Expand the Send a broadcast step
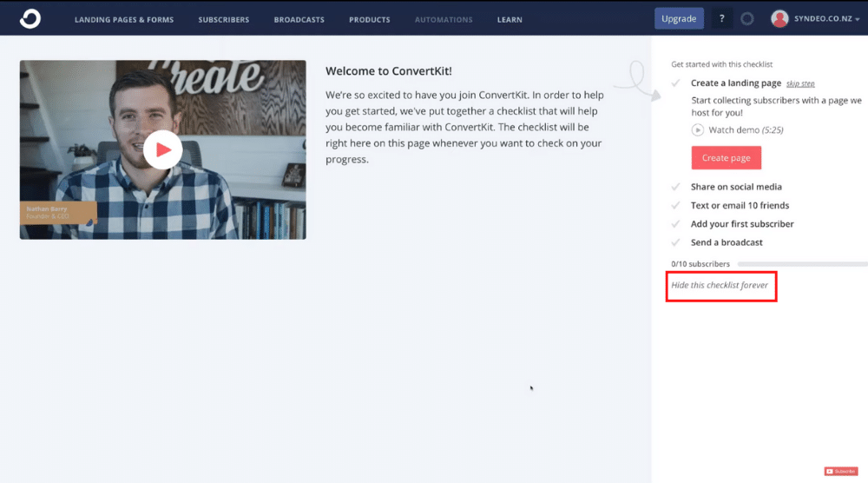868x483 pixels. click(x=727, y=242)
